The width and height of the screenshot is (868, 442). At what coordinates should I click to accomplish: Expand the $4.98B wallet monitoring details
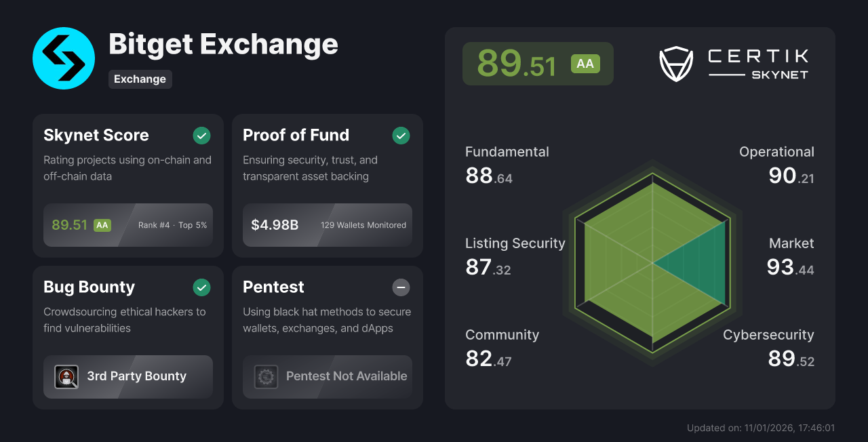click(x=274, y=224)
